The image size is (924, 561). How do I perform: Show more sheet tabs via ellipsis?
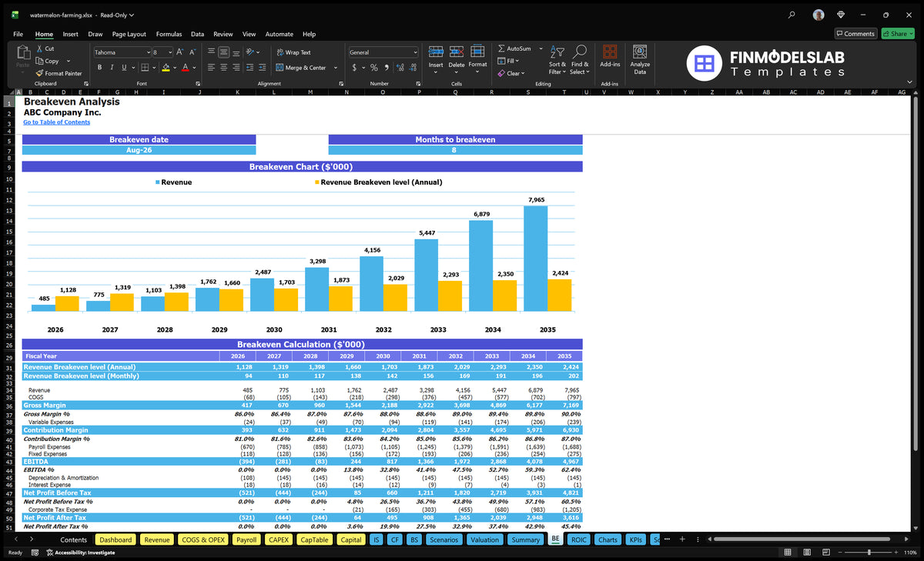coord(667,539)
